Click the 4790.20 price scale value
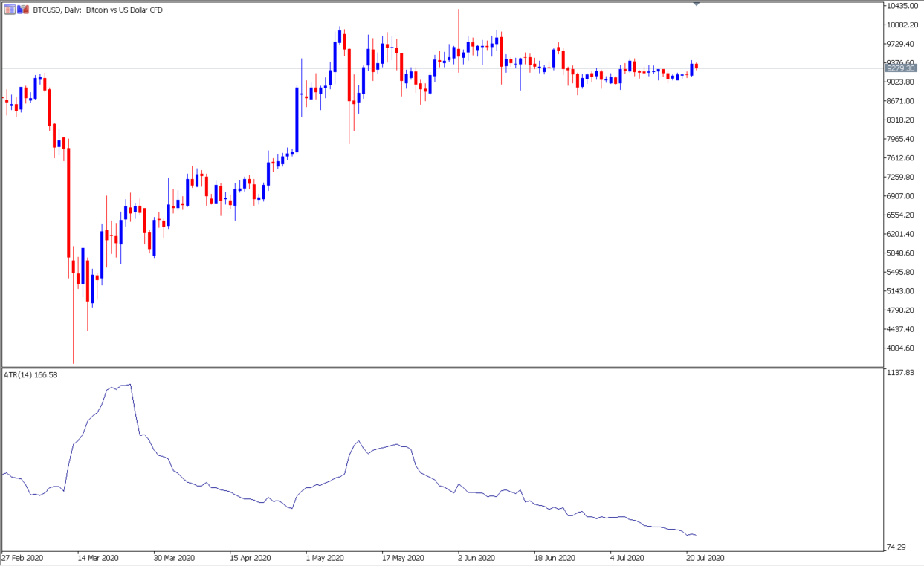Viewport: 924px width, 566px height. (x=901, y=310)
